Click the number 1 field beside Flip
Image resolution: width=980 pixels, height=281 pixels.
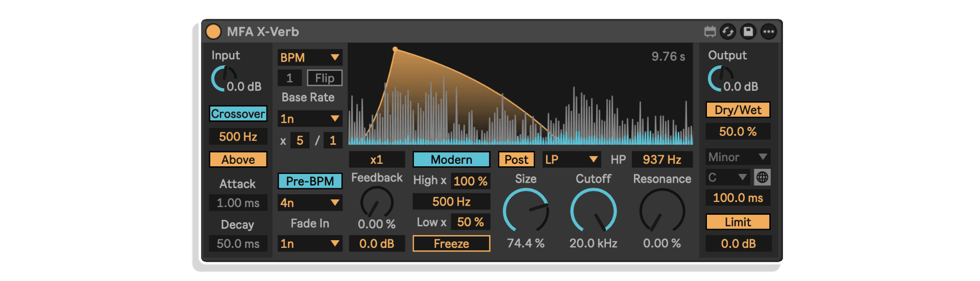[x=289, y=78]
